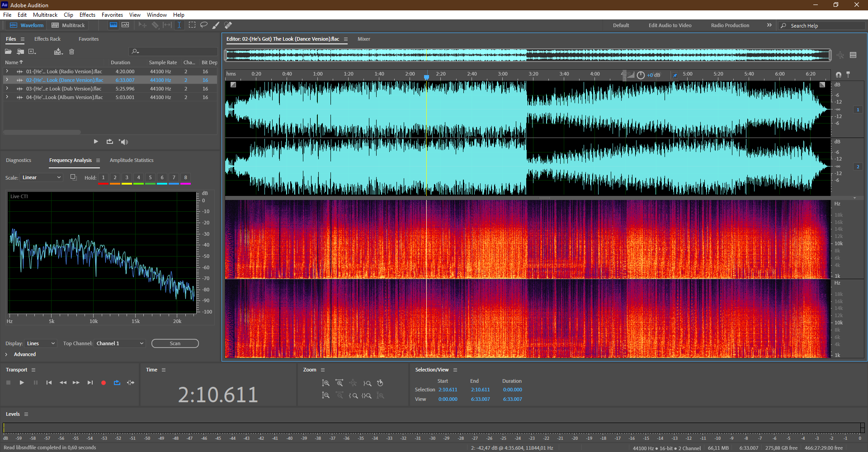Toggle snapping magnet icon
Image resolution: width=868 pixels, height=452 pixels.
click(x=839, y=74)
